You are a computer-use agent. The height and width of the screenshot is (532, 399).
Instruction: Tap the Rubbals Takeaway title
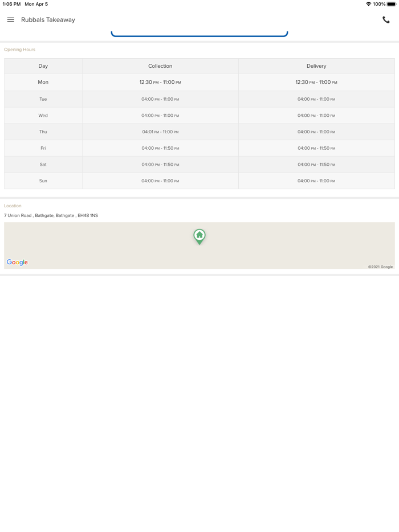pos(48,20)
